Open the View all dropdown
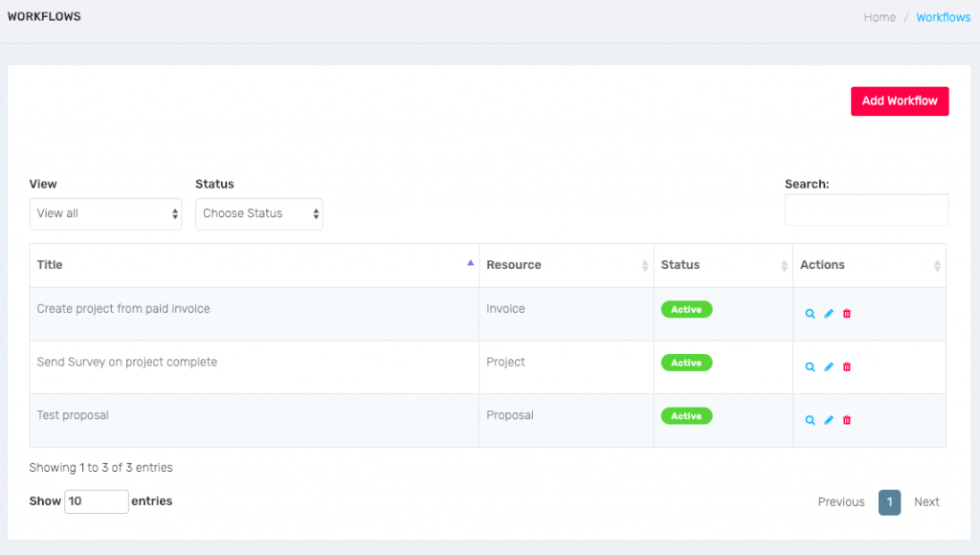The height and width of the screenshot is (555, 980). 105,213
